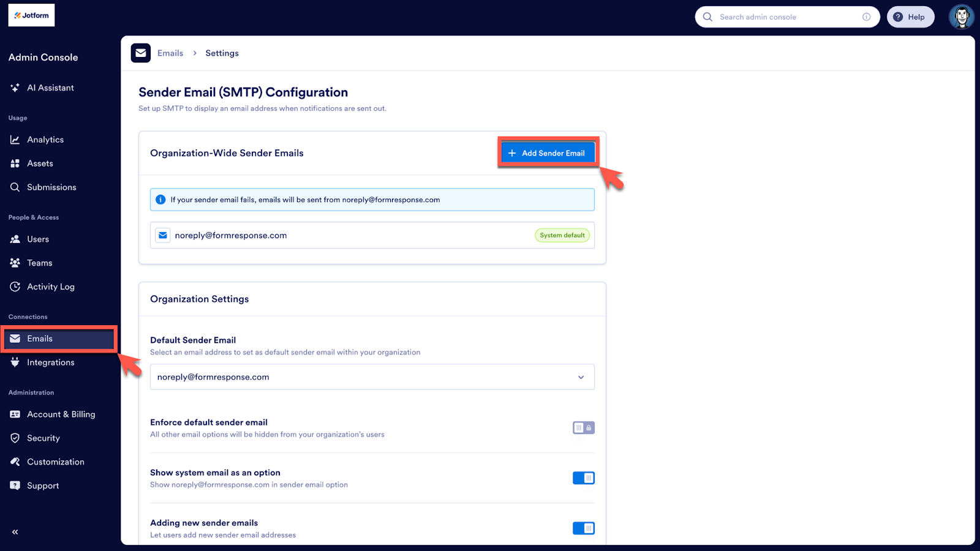Screen dimensions: 980x551
Task: Open the AI Assistant panel
Action: point(50,88)
